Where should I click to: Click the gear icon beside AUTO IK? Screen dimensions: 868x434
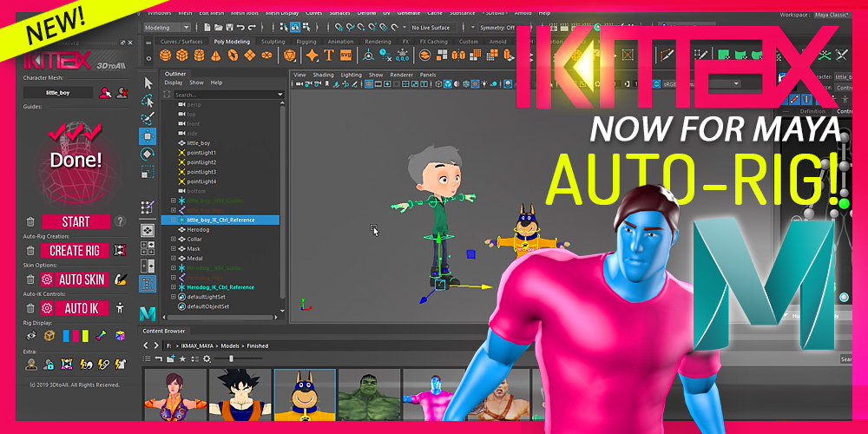coord(45,308)
